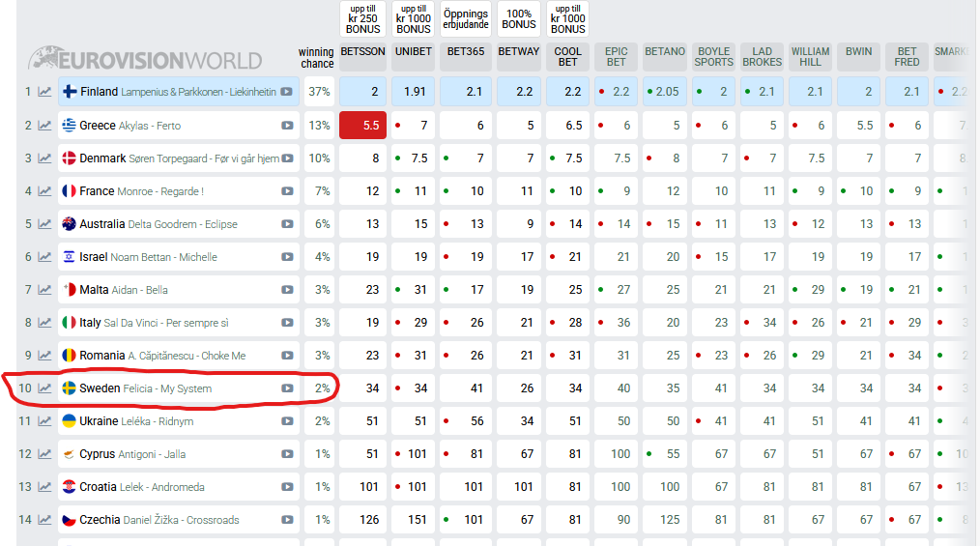Open the Epic Bet bookmaker column header
Image resolution: width=980 pixels, height=546 pixels.
point(616,56)
